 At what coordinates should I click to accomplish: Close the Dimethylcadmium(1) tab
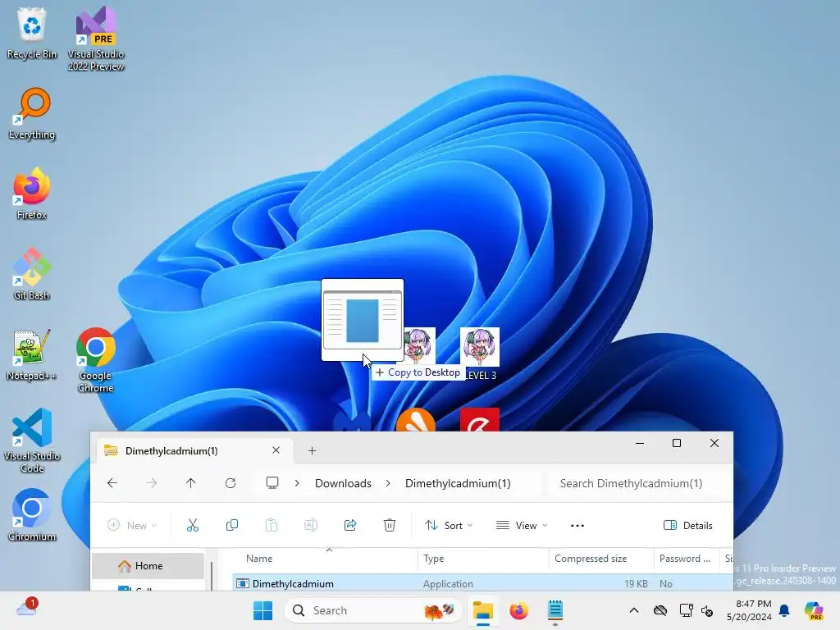click(276, 450)
